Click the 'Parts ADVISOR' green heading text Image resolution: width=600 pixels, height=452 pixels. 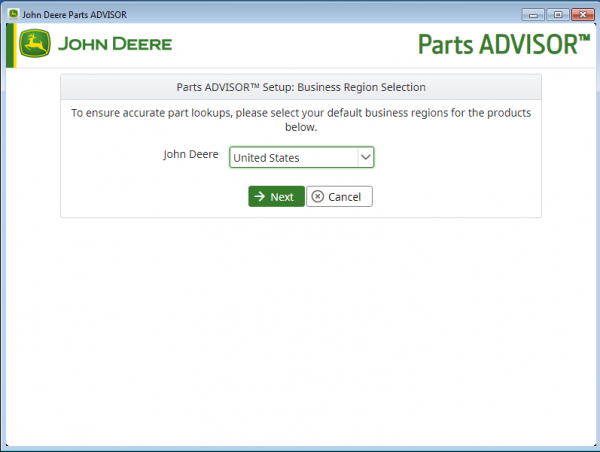504,44
